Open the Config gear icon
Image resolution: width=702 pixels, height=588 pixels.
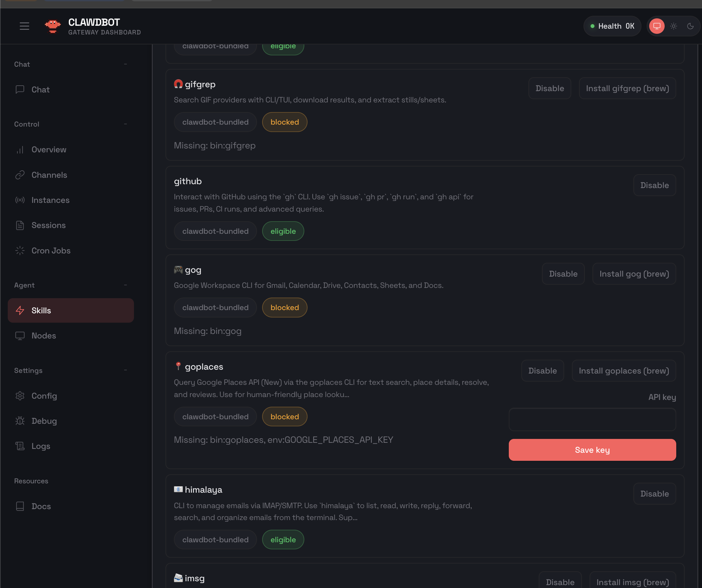click(x=20, y=396)
